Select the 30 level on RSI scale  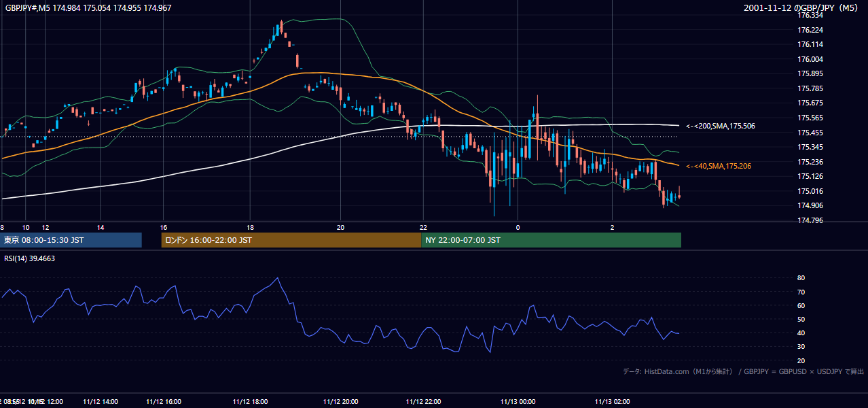tap(801, 347)
